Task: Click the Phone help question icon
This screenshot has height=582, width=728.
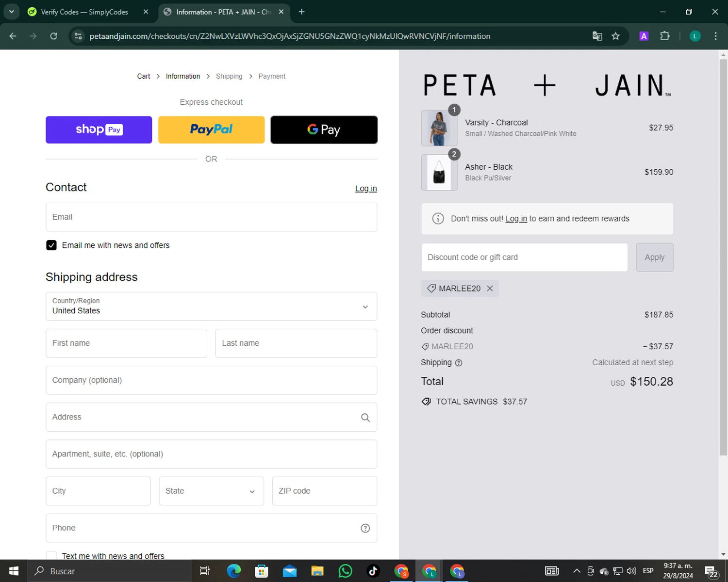Action: [x=365, y=528]
